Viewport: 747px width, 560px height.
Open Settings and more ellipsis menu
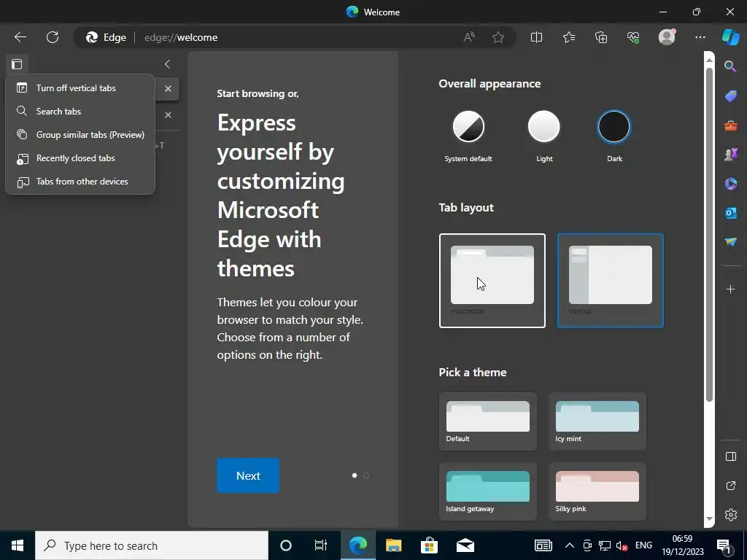click(x=700, y=37)
